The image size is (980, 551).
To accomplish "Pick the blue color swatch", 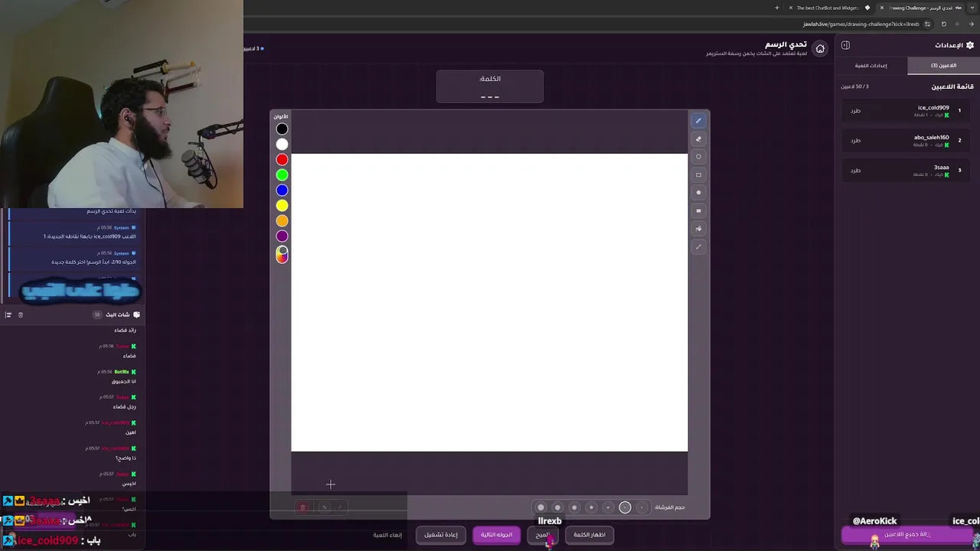I will [x=282, y=191].
